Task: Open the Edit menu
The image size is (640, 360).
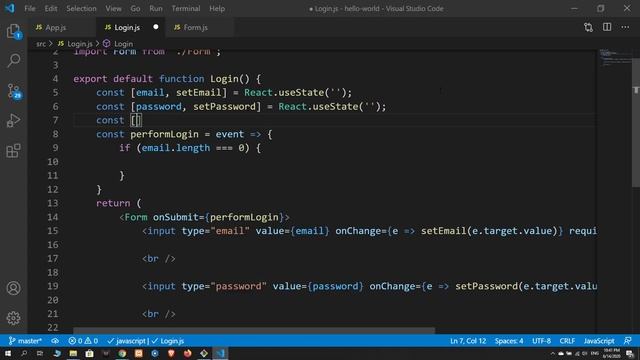Action: point(51,8)
